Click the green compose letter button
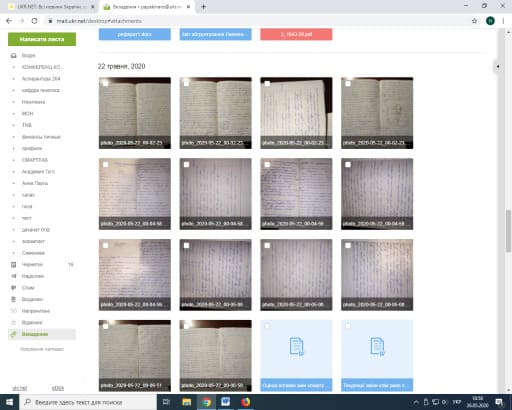 pyautogui.click(x=42, y=39)
